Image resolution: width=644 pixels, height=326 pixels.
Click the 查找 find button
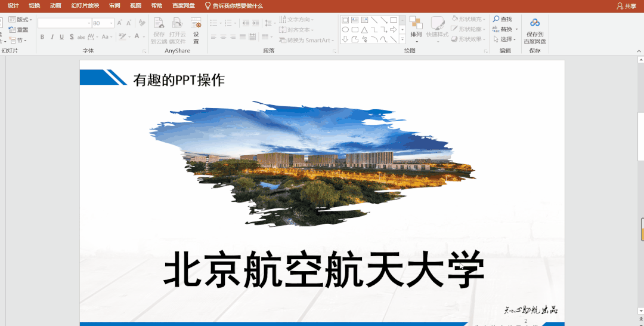(503, 19)
